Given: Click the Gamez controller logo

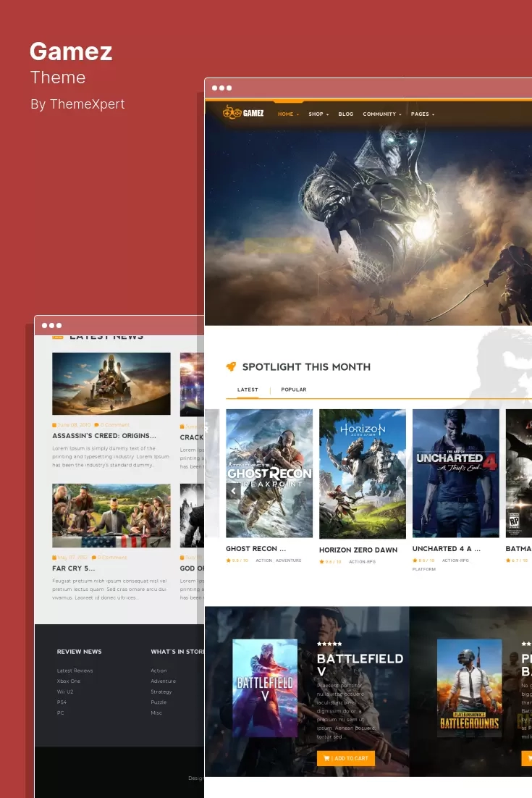Looking at the screenshot, I should tap(243, 113).
